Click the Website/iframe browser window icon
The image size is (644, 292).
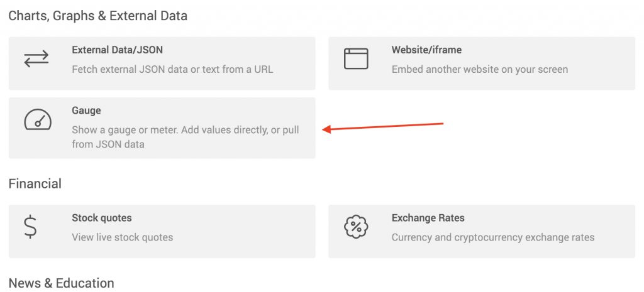(356, 58)
